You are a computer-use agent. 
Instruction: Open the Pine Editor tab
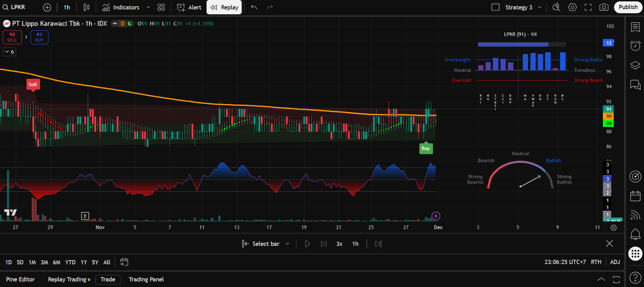pos(21,279)
